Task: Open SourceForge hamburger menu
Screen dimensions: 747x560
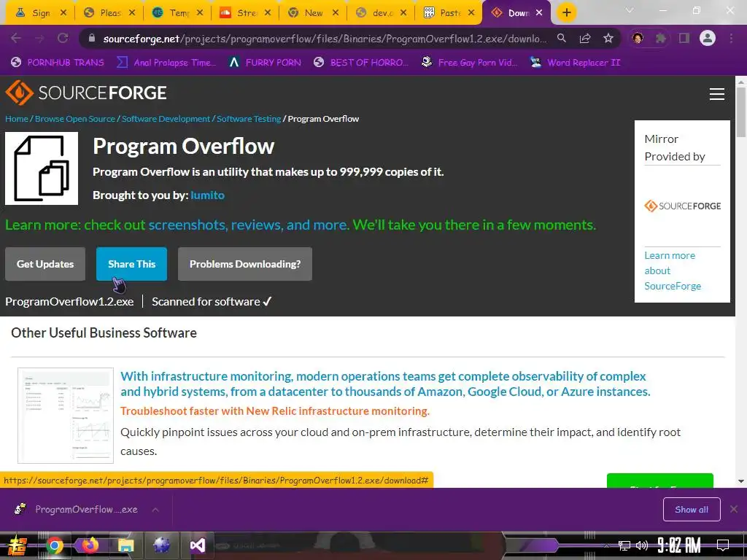Action: click(x=717, y=94)
